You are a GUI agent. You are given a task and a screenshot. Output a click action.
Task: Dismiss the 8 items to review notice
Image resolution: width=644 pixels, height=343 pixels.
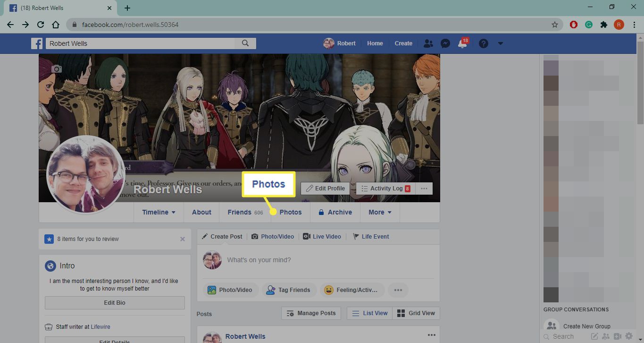point(183,239)
